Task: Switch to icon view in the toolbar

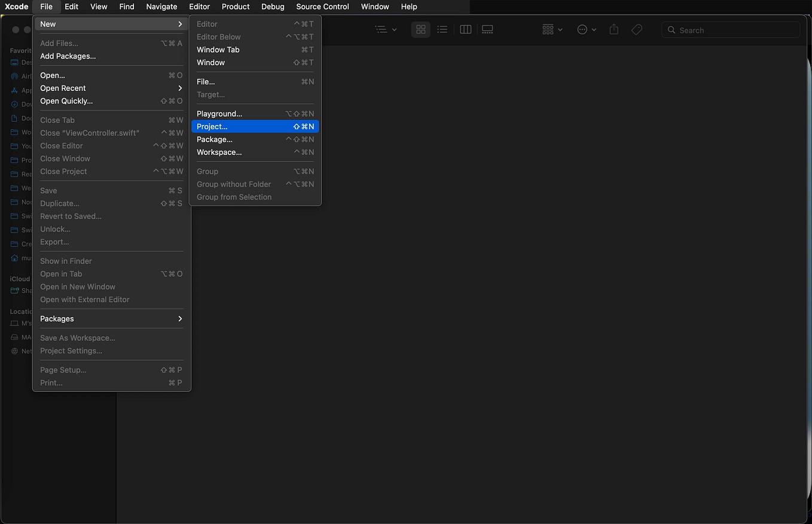Action: click(x=420, y=29)
